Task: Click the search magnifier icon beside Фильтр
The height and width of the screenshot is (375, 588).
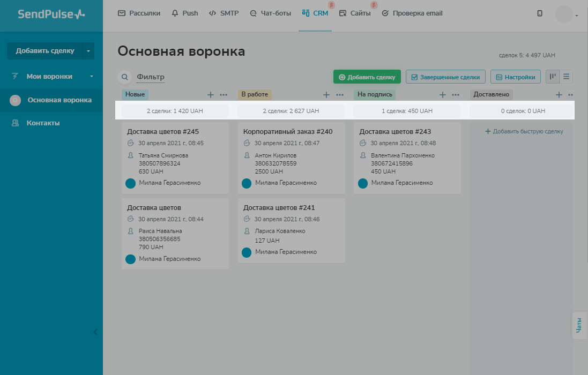Action: (124, 77)
